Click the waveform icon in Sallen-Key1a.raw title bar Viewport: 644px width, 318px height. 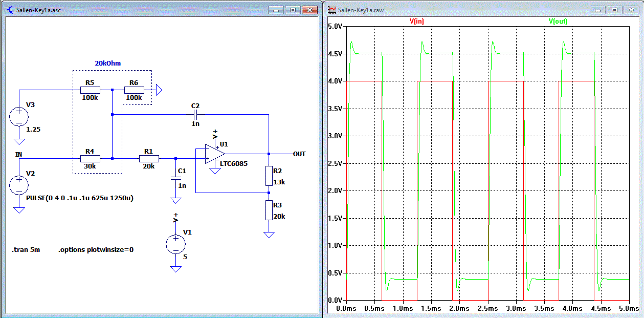332,10
